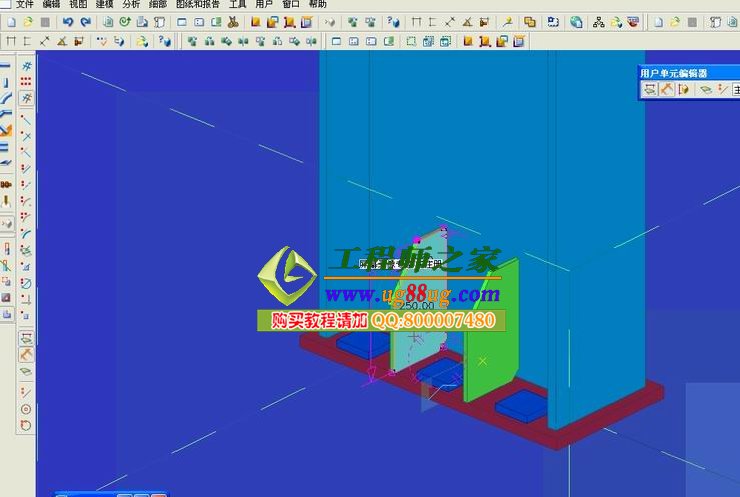Screen dimensions: 740x497
Task: Click first icon in 用户单元编辑器 panel
Action: 649,89
